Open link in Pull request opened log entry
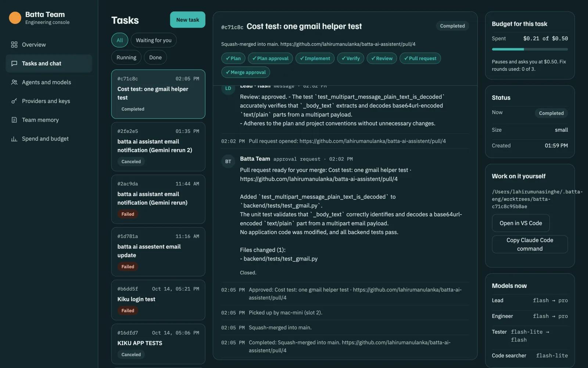588x368 pixels. pyautogui.click(x=373, y=141)
